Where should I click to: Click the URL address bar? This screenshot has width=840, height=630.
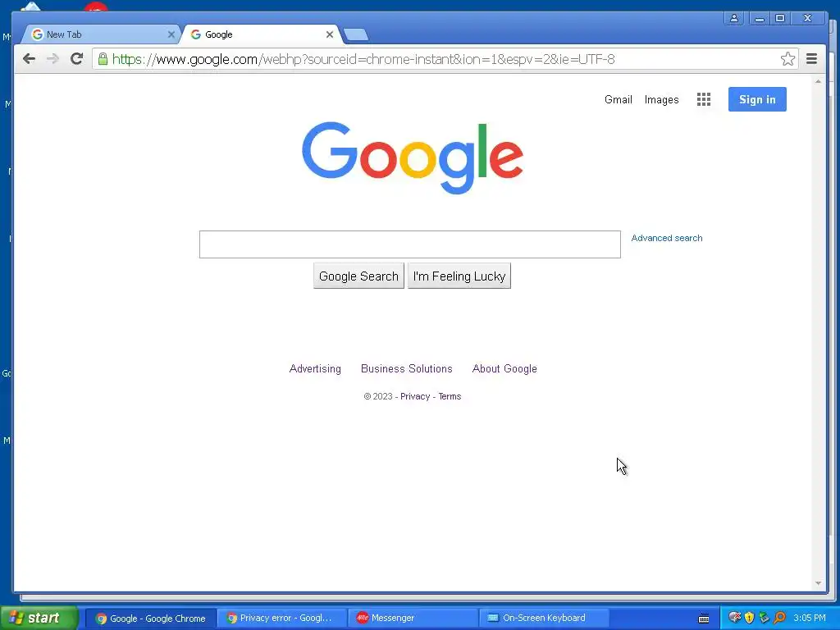[x=445, y=59]
